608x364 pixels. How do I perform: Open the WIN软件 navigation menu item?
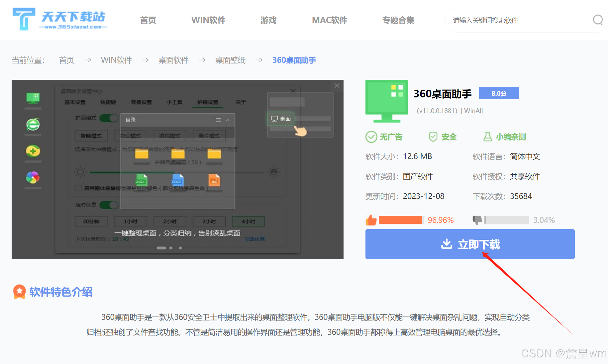208,20
